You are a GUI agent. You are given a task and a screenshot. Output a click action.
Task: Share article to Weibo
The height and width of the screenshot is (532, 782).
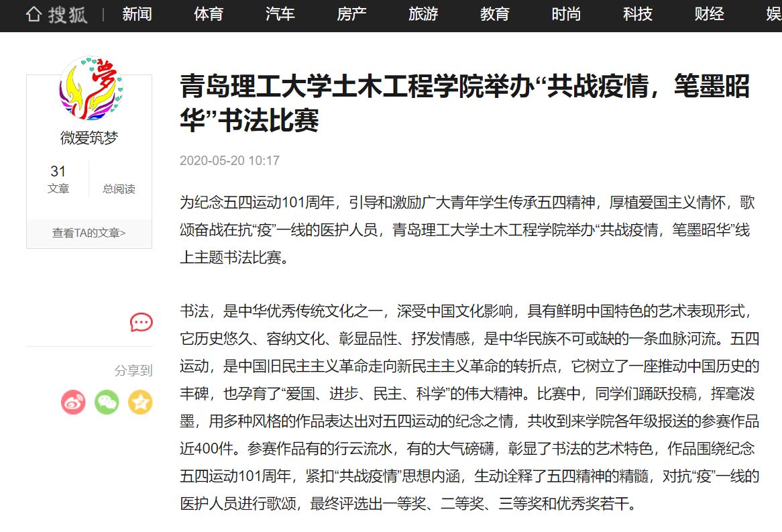[74, 402]
